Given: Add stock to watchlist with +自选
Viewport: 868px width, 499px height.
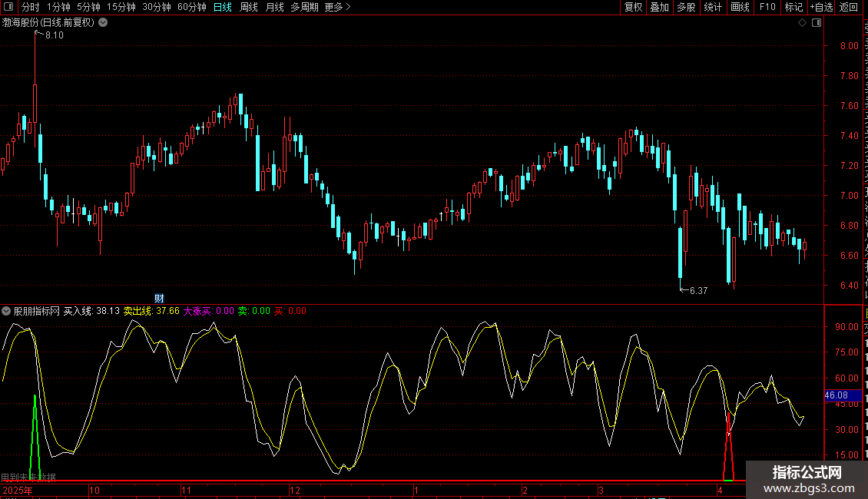Looking at the screenshot, I should [x=821, y=7].
